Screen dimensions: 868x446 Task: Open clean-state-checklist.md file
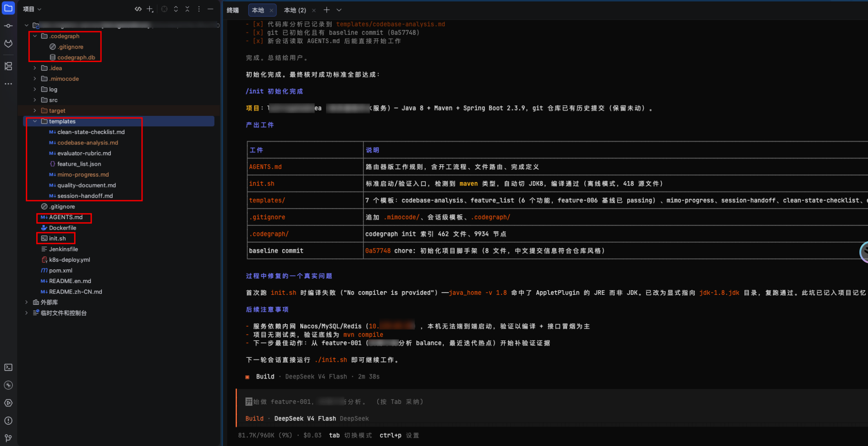coord(87,132)
